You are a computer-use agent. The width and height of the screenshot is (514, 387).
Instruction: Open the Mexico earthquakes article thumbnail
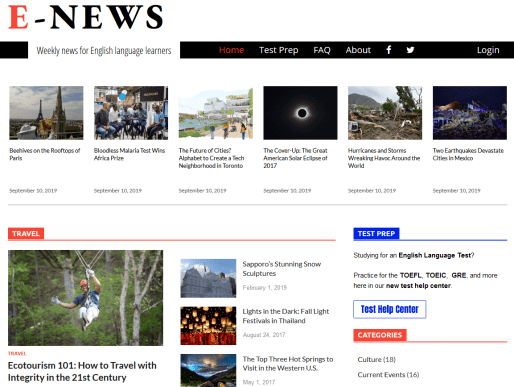pos(470,113)
